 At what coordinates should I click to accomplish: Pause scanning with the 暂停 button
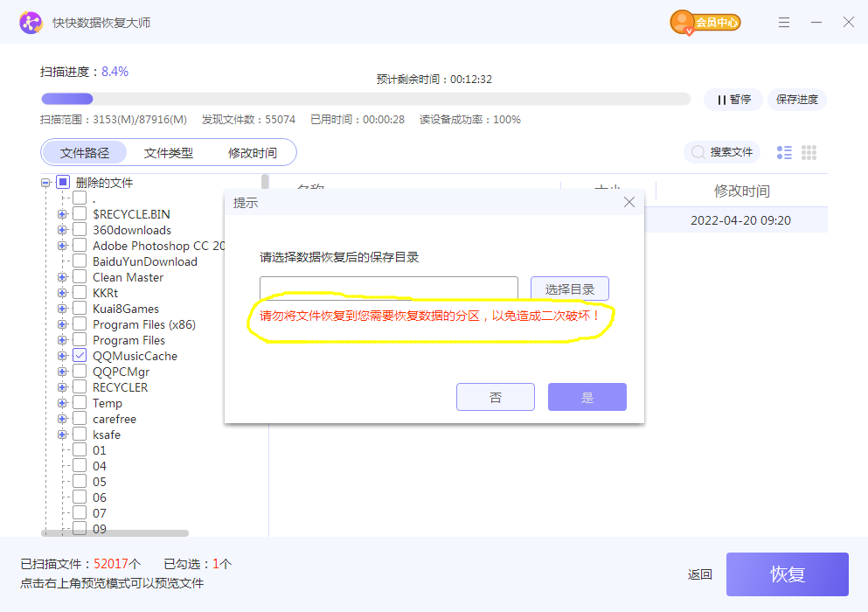coord(733,100)
